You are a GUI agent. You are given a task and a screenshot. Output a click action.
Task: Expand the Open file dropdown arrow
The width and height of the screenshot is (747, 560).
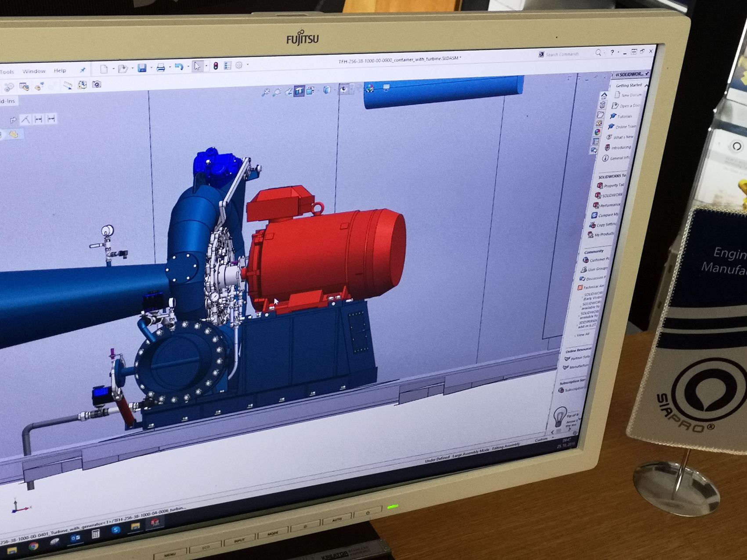point(132,68)
